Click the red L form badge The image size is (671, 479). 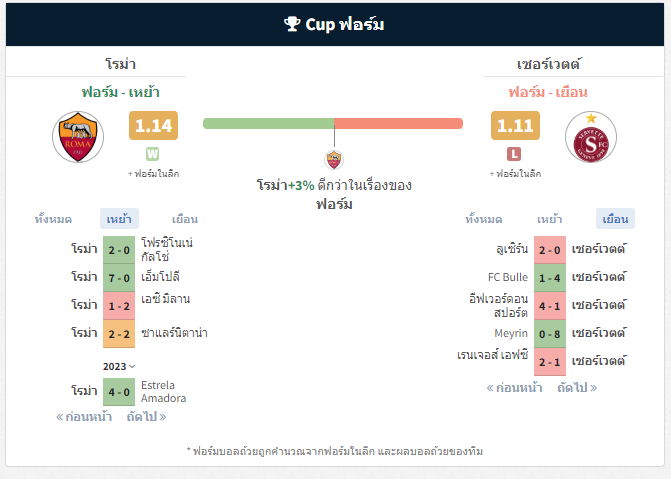(514, 154)
